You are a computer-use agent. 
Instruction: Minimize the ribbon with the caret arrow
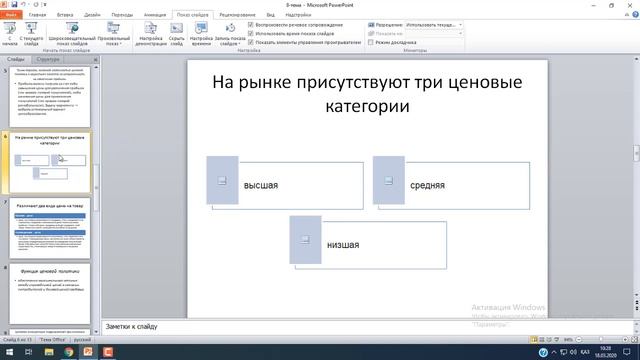coord(627,15)
